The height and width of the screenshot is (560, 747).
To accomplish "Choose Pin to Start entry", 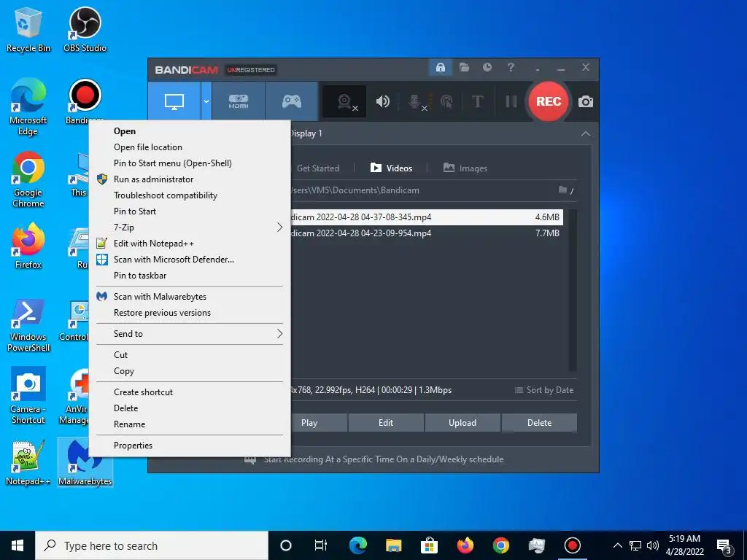I will (x=190, y=211).
